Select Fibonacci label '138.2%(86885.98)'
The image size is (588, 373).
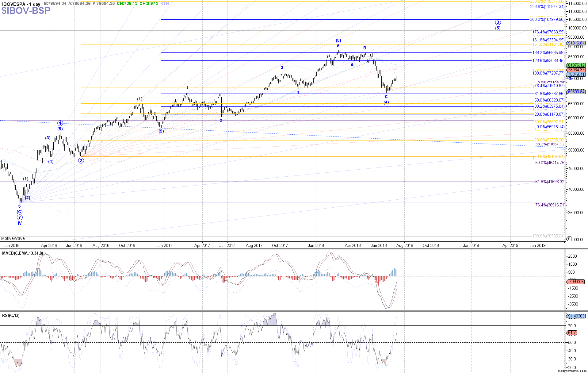[x=548, y=53]
